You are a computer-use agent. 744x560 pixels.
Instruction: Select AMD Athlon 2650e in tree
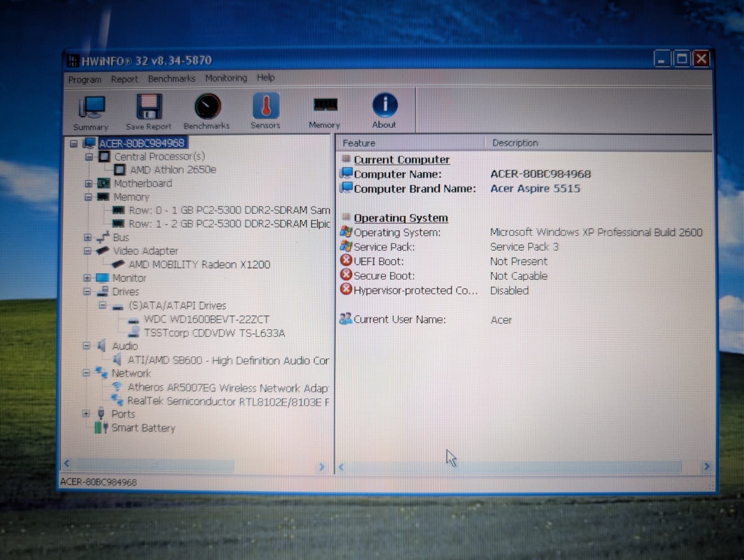click(173, 170)
